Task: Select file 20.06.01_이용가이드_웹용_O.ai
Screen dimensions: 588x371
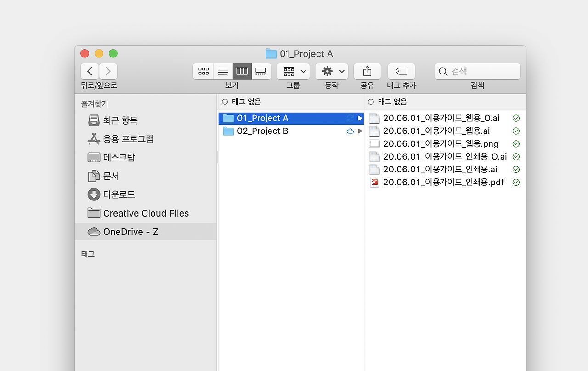Action: click(x=445, y=118)
